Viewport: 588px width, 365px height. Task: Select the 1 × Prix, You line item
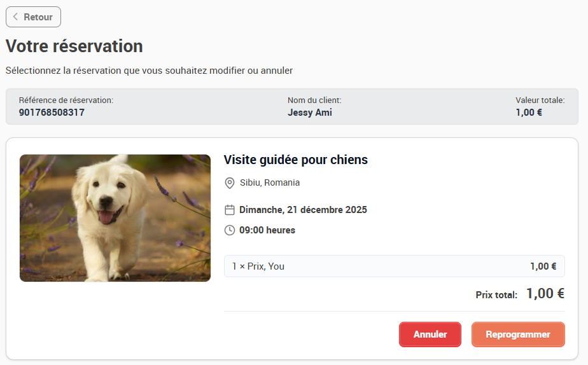(x=394, y=266)
